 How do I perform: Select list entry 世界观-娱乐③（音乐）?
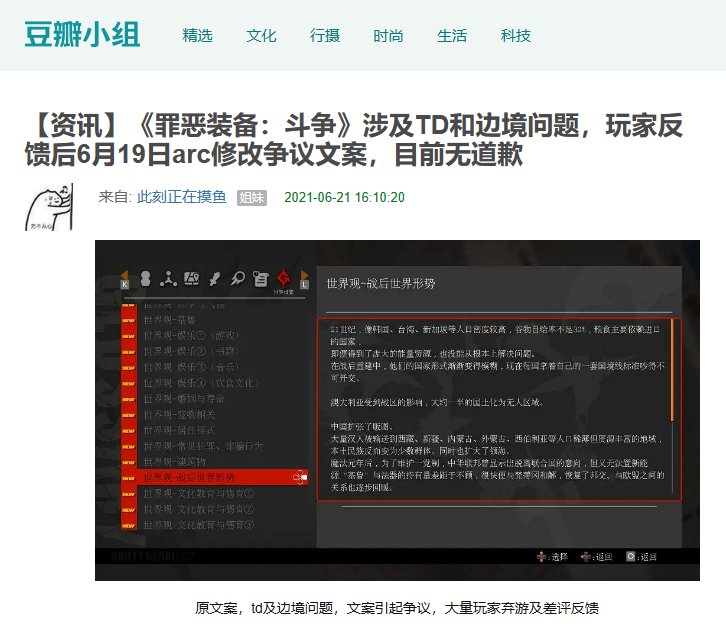point(191,367)
